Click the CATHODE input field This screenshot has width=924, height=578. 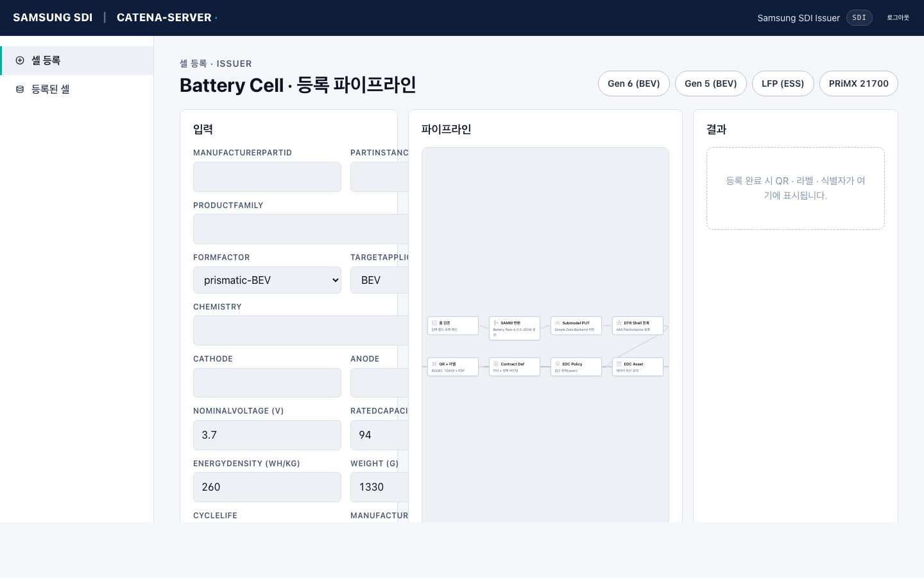[x=267, y=383]
